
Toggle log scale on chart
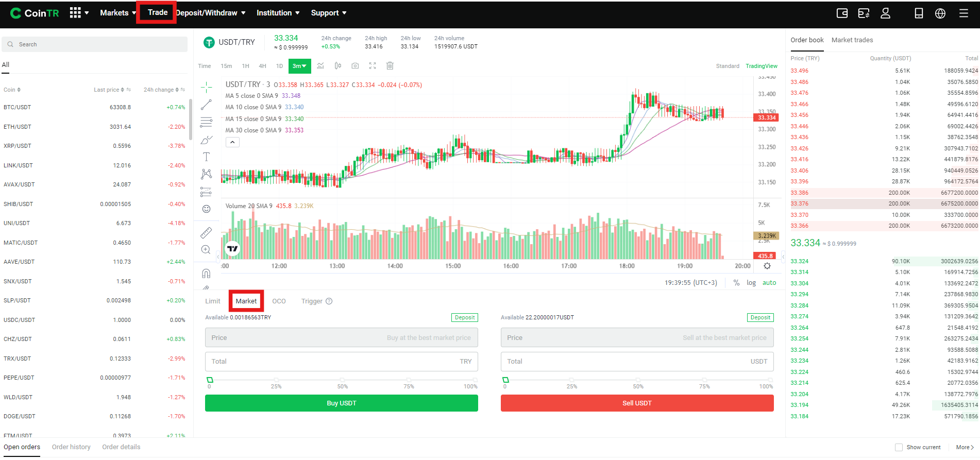click(751, 282)
